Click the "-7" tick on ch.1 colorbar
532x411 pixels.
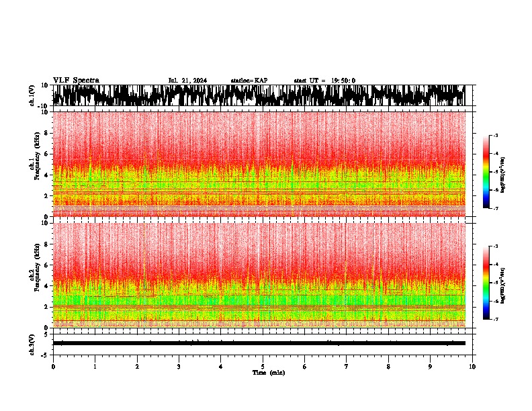click(496, 208)
